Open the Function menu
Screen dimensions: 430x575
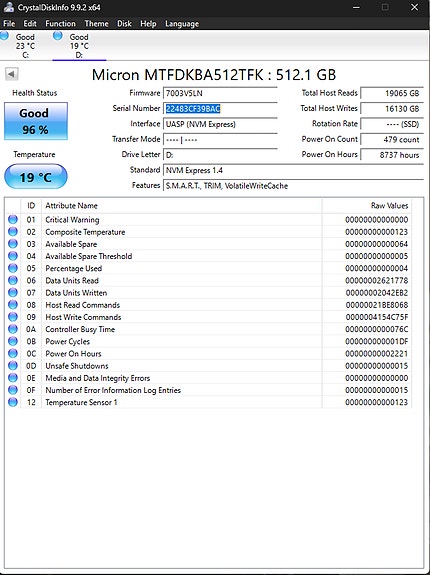click(x=60, y=23)
